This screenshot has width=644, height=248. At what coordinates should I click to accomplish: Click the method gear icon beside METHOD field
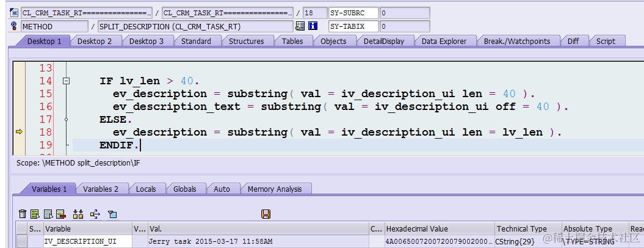tap(14, 26)
